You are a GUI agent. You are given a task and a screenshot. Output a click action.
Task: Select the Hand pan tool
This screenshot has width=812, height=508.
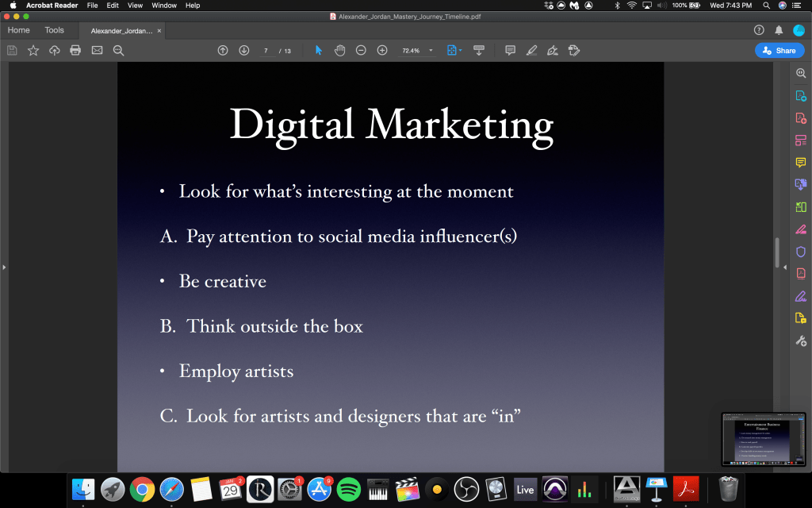[339, 50]
